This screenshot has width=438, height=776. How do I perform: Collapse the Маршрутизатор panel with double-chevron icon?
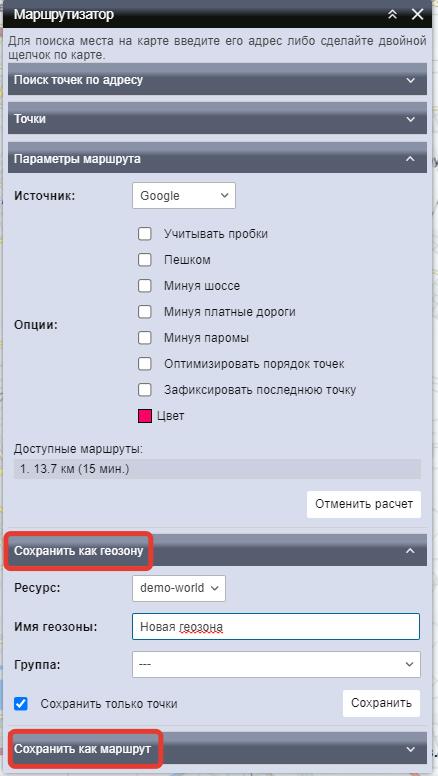(392, 14)
